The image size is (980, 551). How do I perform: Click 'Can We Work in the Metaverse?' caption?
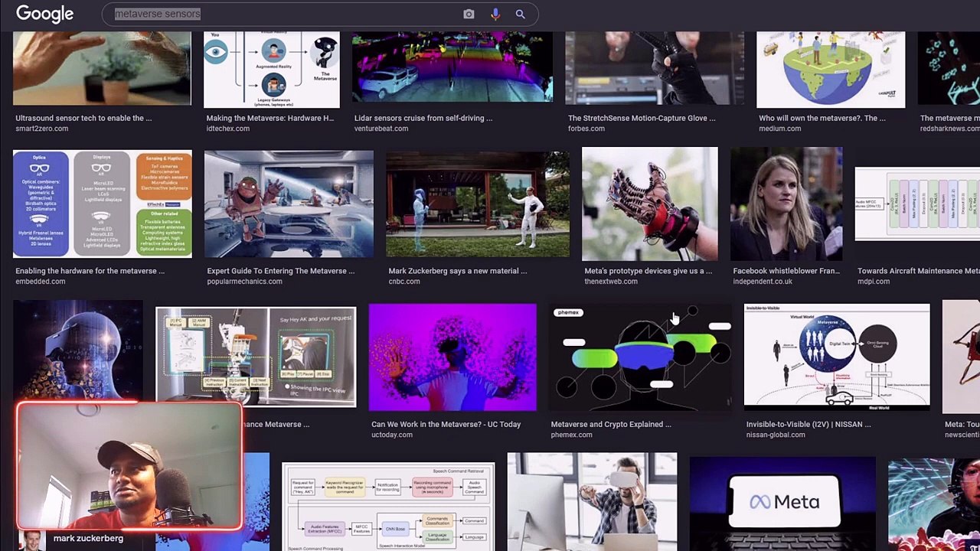[x=446, y=424]
